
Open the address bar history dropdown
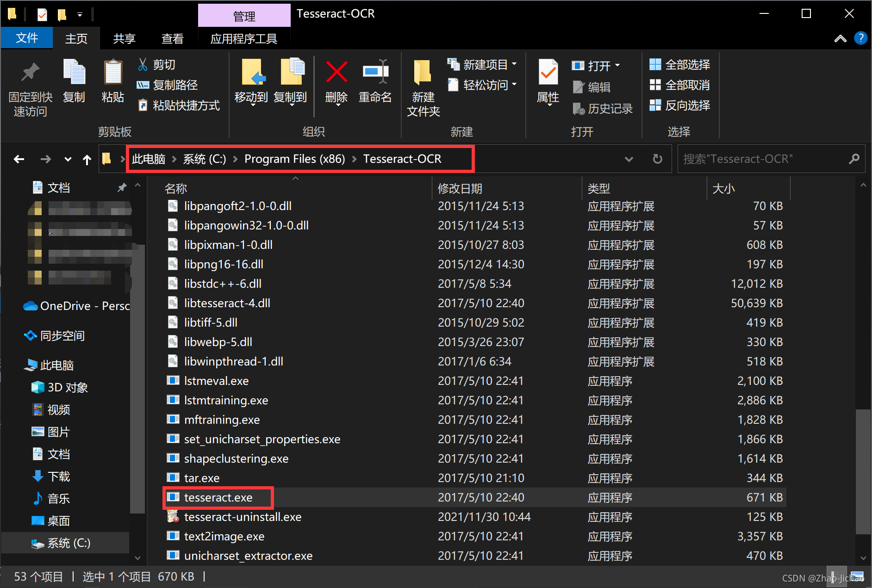click(629, 159)
